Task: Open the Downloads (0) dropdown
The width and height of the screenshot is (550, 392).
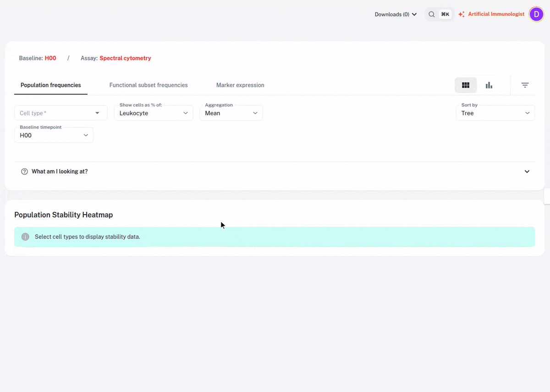Action: (x=396, y=14)
